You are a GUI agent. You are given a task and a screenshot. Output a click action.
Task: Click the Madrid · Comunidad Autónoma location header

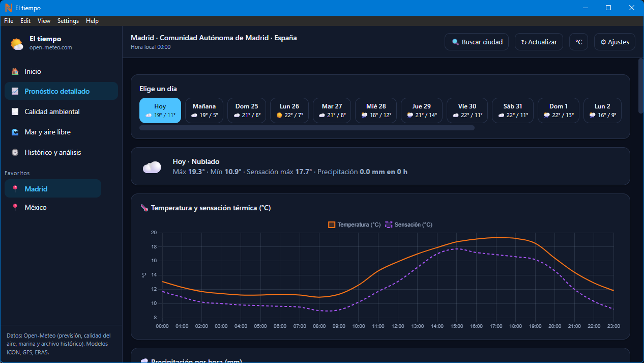point(214,38)
